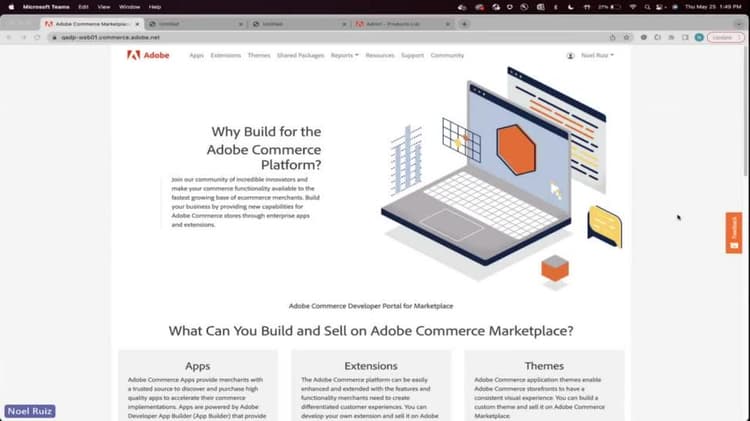Switch to the Admin Products List tab
The image size is (750, 421).
(403, 24)
